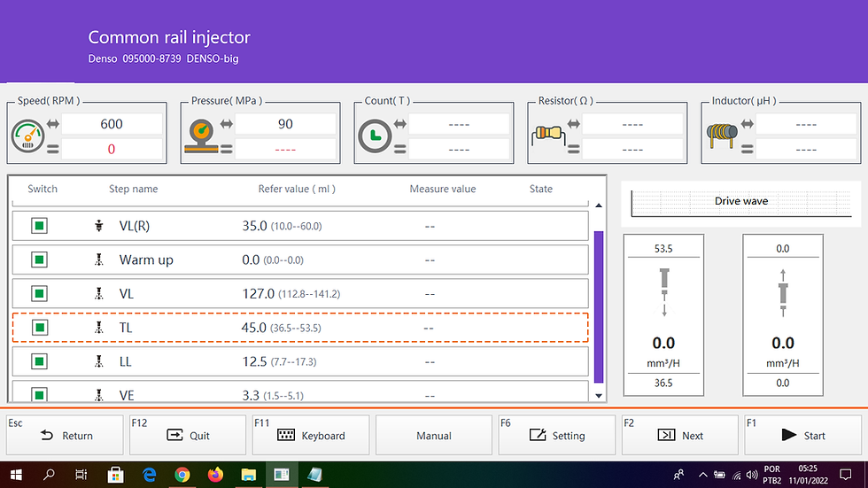Select the VL(R) refer value 35.0
The height and width of the screenshot is (488, 868).
tap(255, 226)
